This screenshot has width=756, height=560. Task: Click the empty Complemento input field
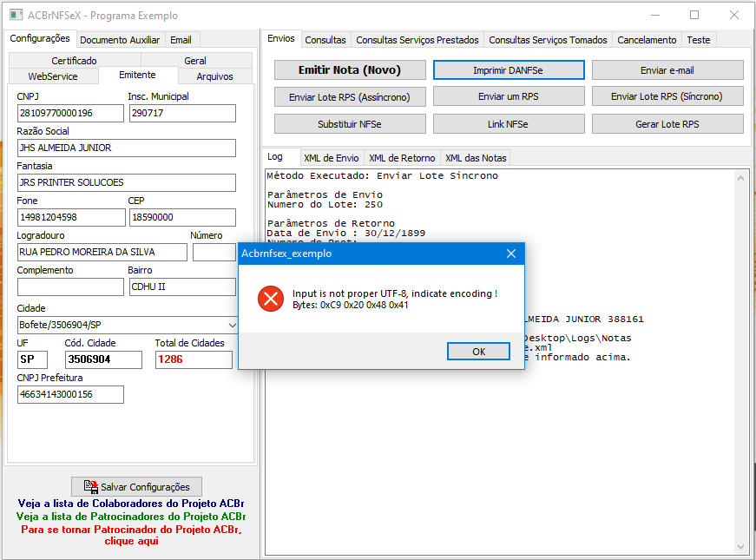(70, 287)
